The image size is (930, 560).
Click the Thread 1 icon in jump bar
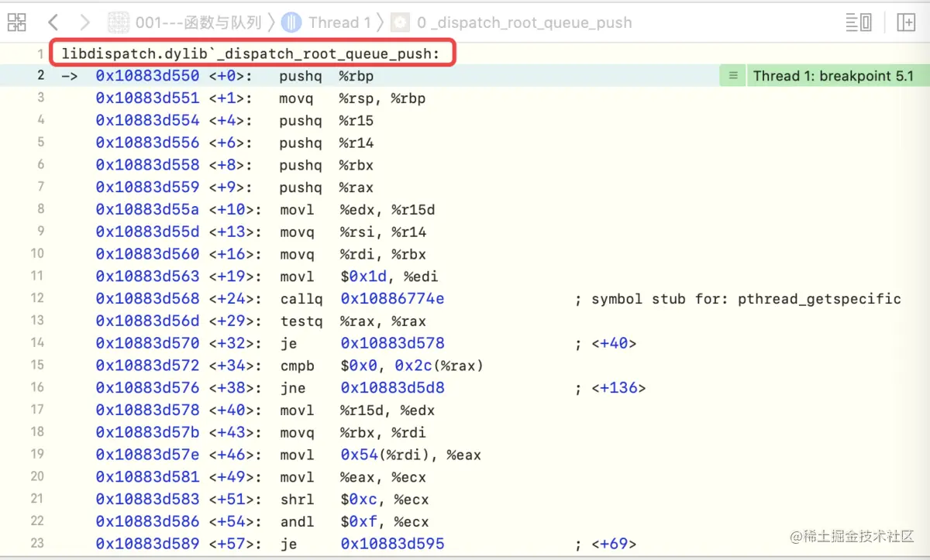(x=291, y=22)
